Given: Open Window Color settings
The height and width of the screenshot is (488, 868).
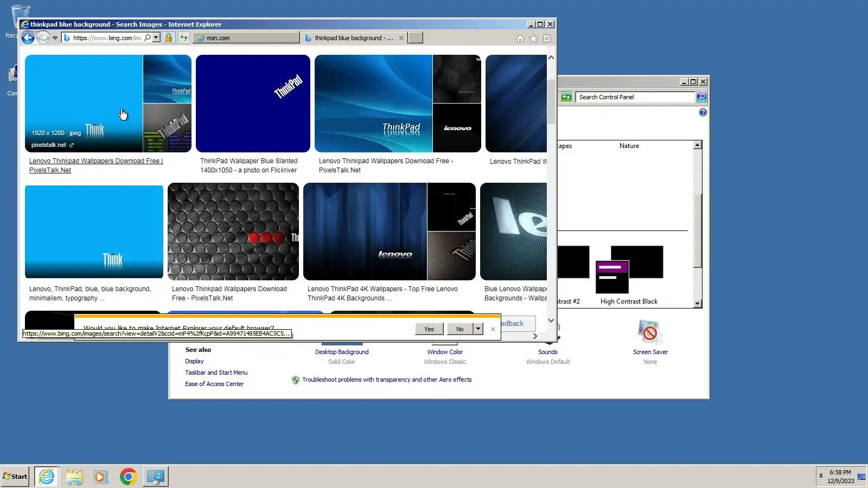Looking at the screenshot, I should tap(445, 352).
